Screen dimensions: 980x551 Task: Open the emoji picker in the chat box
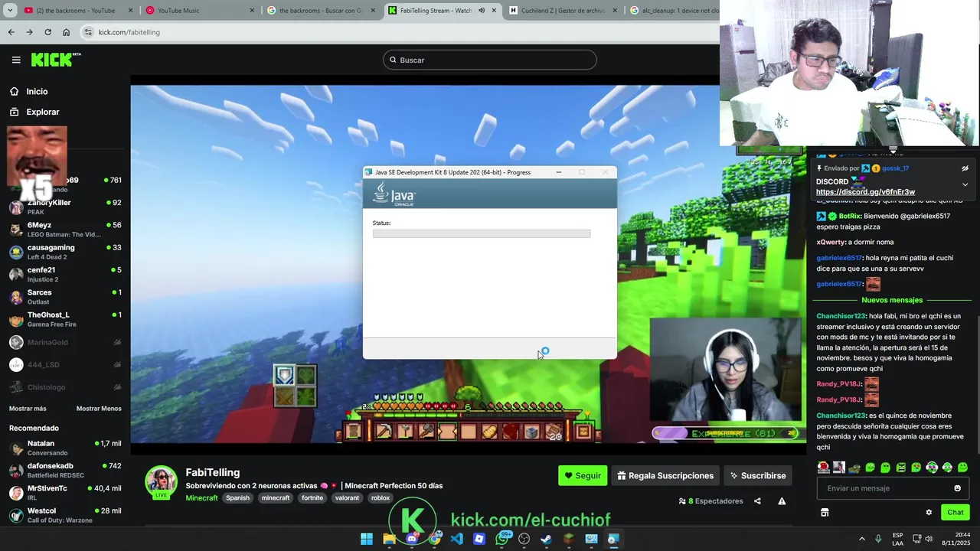pyautogui.click(x=957, y=488)
